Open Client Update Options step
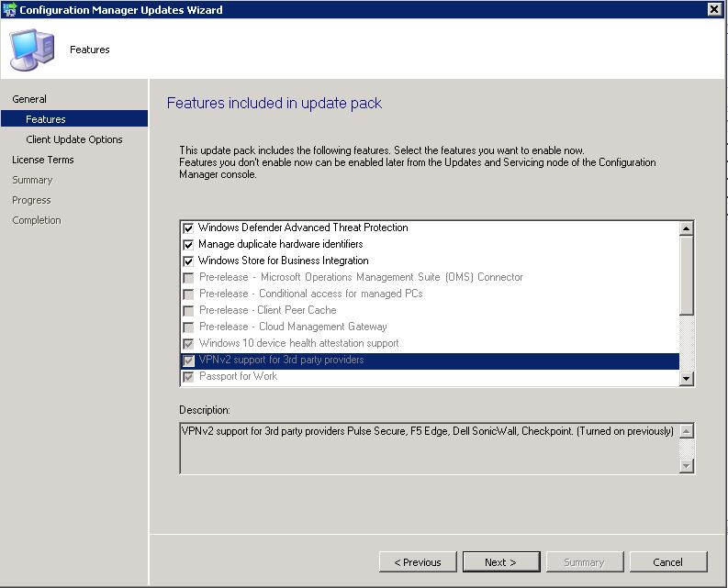The image size is (728, 588). click(x=74, y=139)
